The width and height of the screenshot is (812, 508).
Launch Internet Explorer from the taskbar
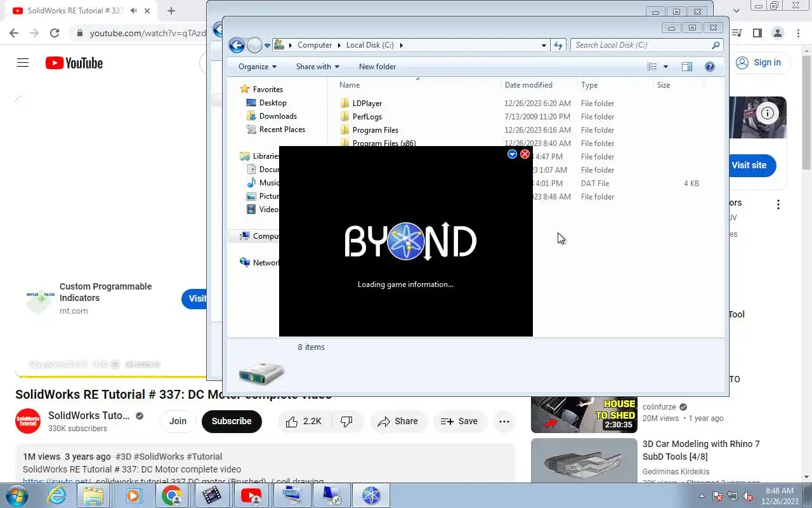coord(57,495)
